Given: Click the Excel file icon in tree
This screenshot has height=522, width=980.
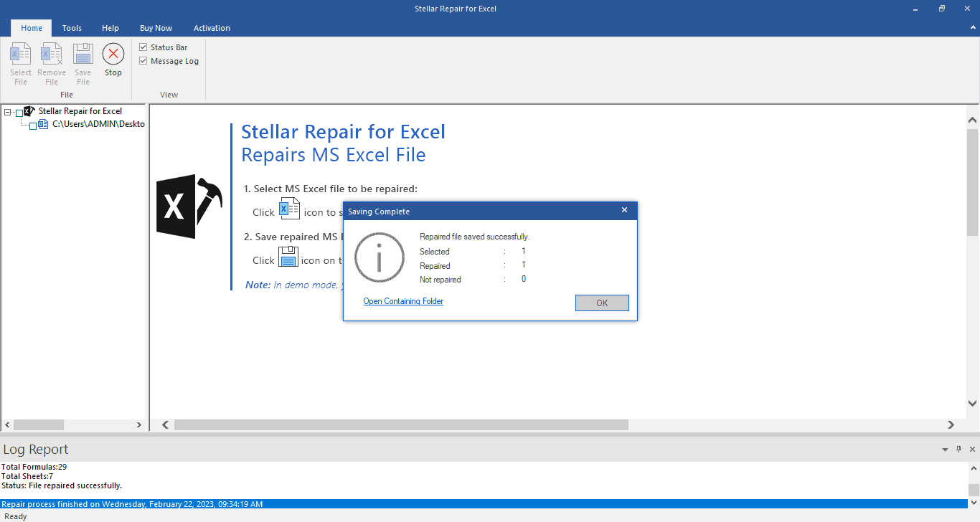Looking at the screenshot, I should coord(43,124).
